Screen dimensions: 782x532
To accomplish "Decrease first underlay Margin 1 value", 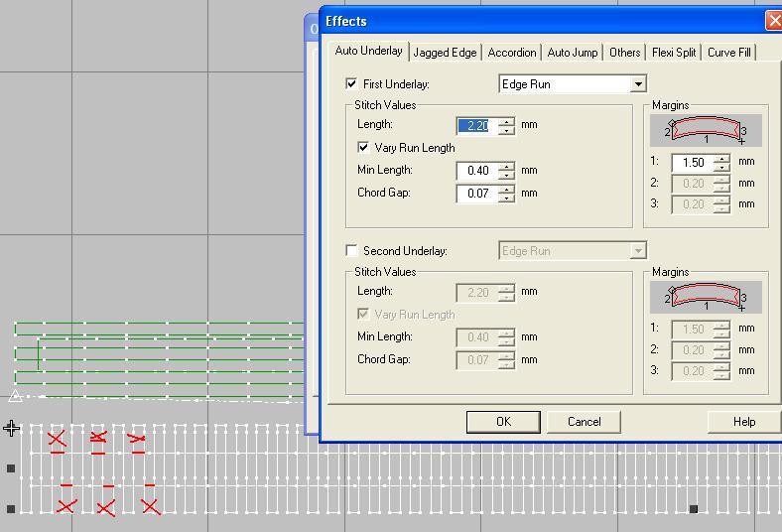I will pyautogui.click(x=721, y=167).
